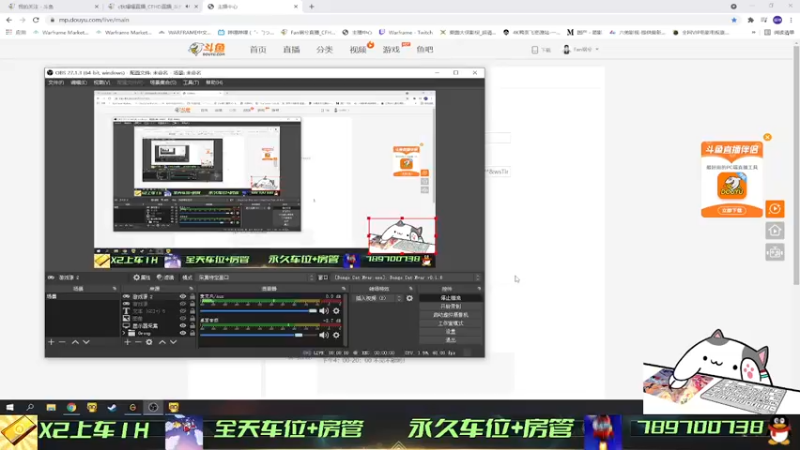Open desktop audio mixer settings gear
This screenshot has width=800, height=450.
click(x=336, y=335)
